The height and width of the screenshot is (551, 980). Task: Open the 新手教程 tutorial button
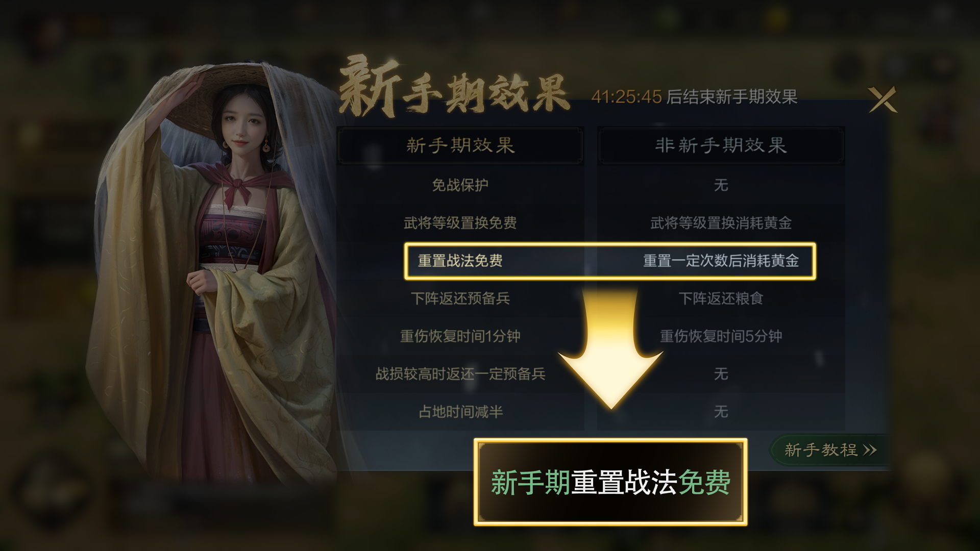coord(830,450)
